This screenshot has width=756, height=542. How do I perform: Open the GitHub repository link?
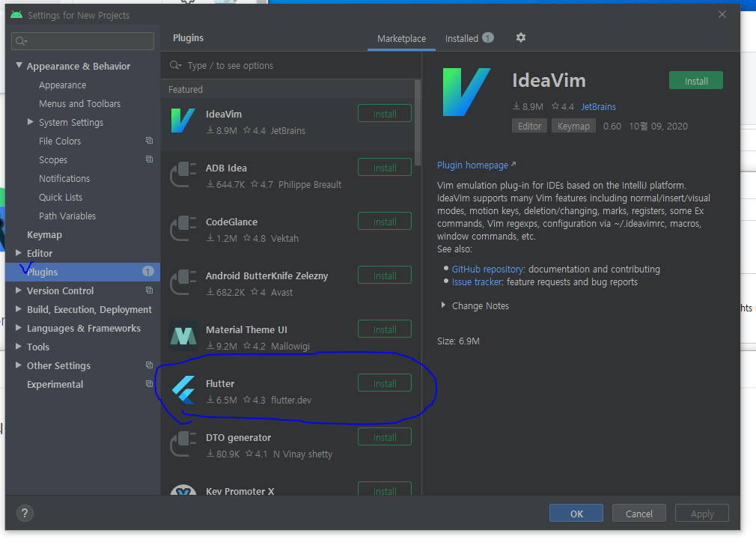[487, 269]
